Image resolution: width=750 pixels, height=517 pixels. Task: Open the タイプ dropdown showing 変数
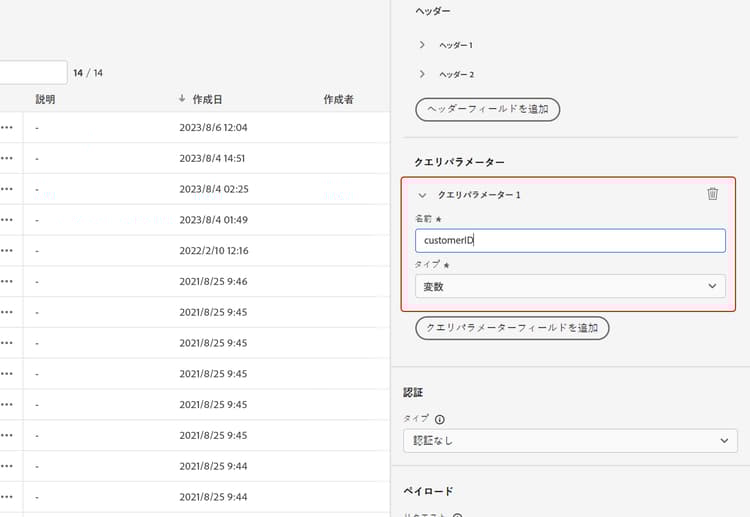[570, 286]
